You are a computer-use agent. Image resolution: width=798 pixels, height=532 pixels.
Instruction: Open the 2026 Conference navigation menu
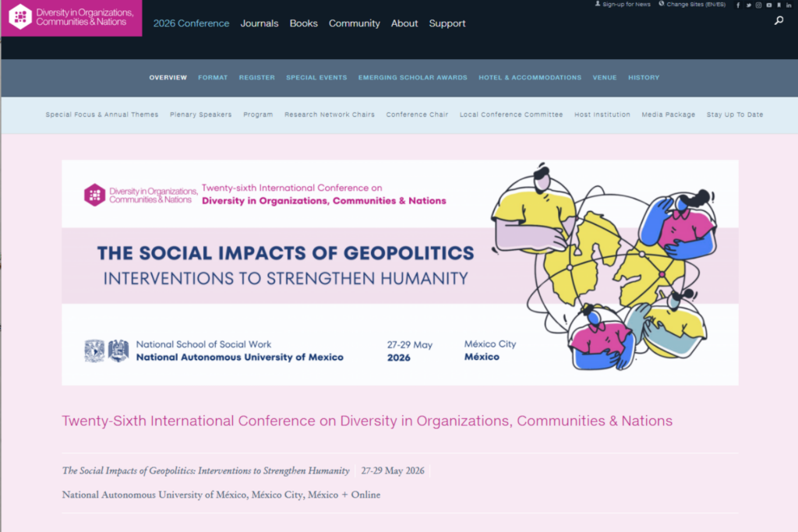click(191, 23)
